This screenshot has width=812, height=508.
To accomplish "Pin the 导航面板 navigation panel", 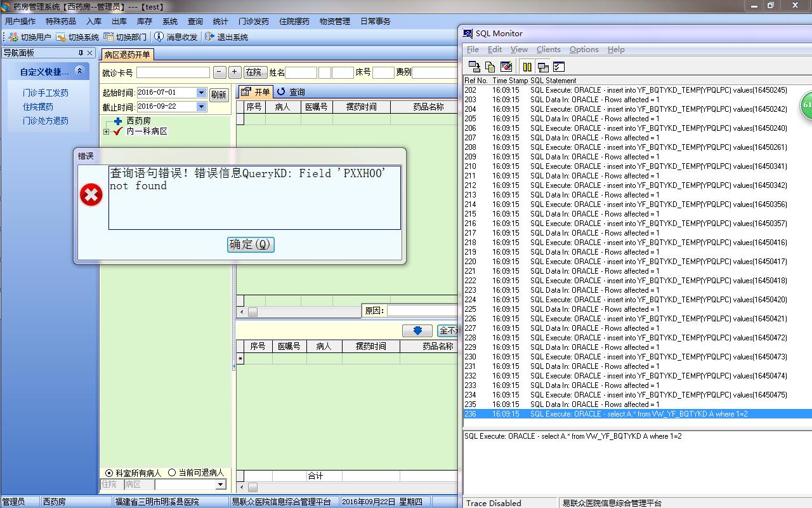I will coord(81,53).
